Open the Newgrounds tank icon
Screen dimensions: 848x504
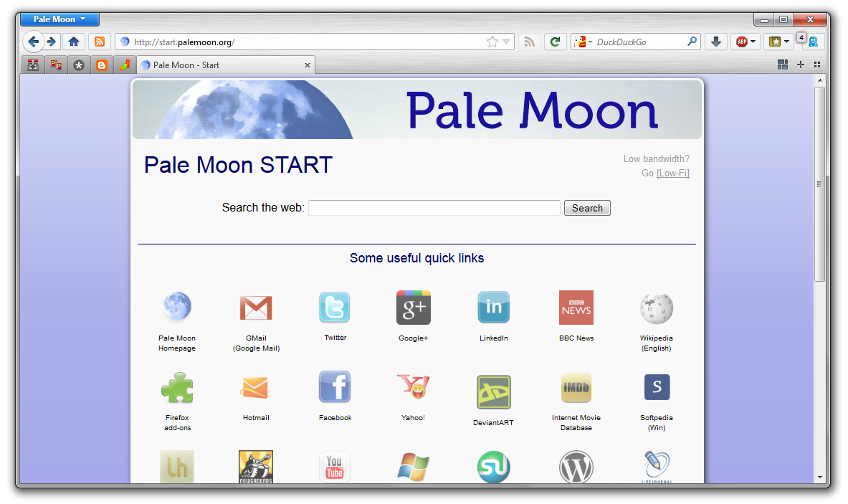[x=256, y=467]
